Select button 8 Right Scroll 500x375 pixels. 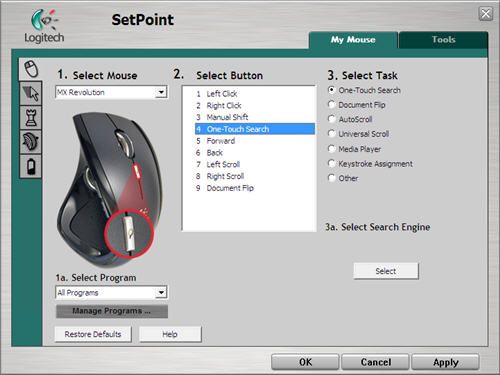tap(255, 176)
